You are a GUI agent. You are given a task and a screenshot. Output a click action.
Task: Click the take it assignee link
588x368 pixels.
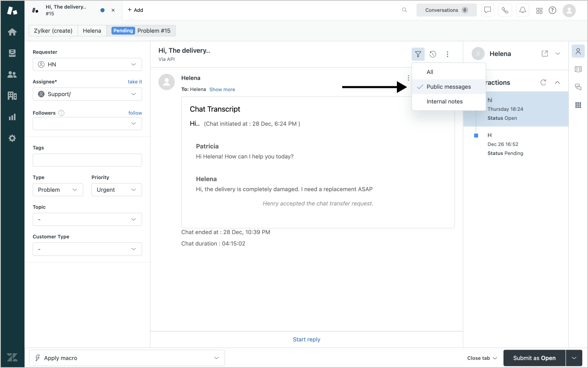pyautogui.click(x=135, y=82)
